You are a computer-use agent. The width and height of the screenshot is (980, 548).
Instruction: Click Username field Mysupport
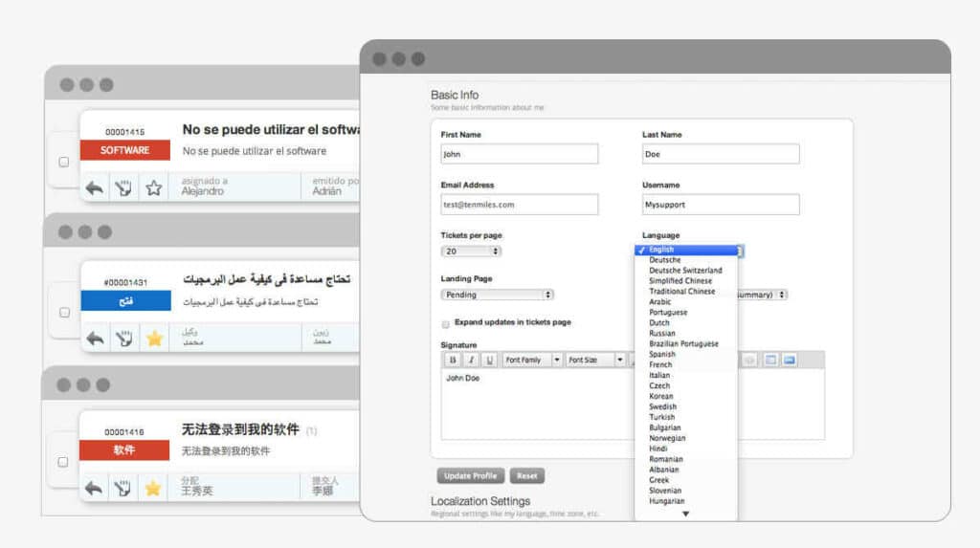pos(721,205)
